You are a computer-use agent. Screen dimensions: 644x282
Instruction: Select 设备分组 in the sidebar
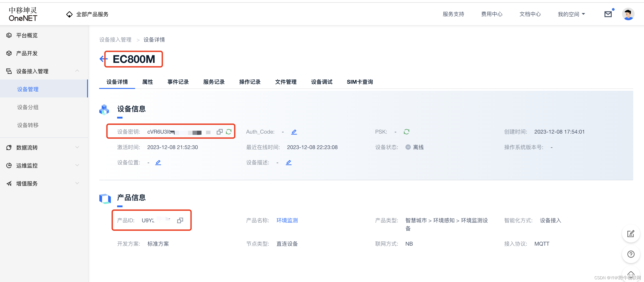pyautogui.click(x=28, y=107)
